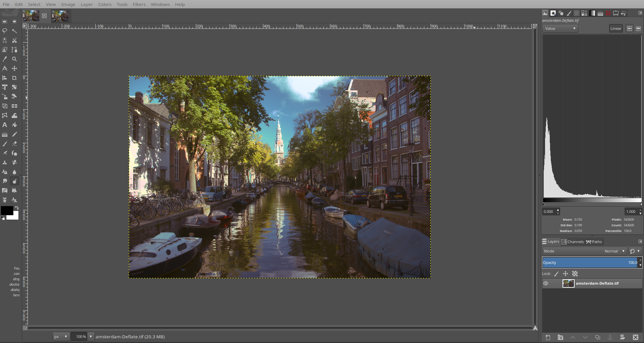Create a new layer group
Image resolution: width=644 pixels, height=343 pixels.
pyautogui.click(x=560, y=337)
